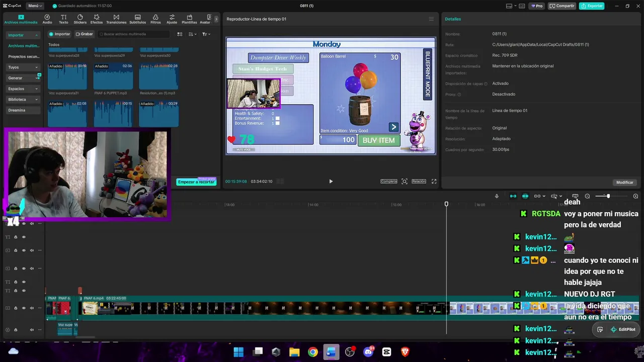Switch to the Archivos multimedia tab
This screenshot has height=362, width=644.
tap(21, 19)
